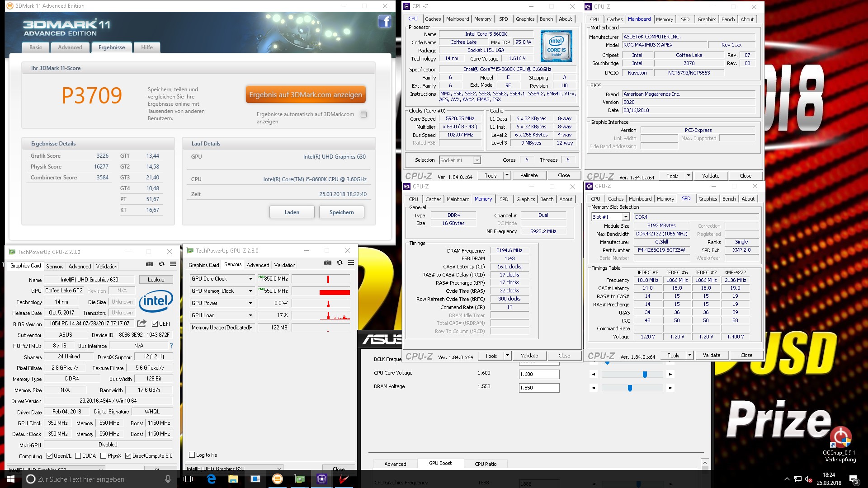Click the Bus Interface question mark in GPU-Z

tap(171, 346)
